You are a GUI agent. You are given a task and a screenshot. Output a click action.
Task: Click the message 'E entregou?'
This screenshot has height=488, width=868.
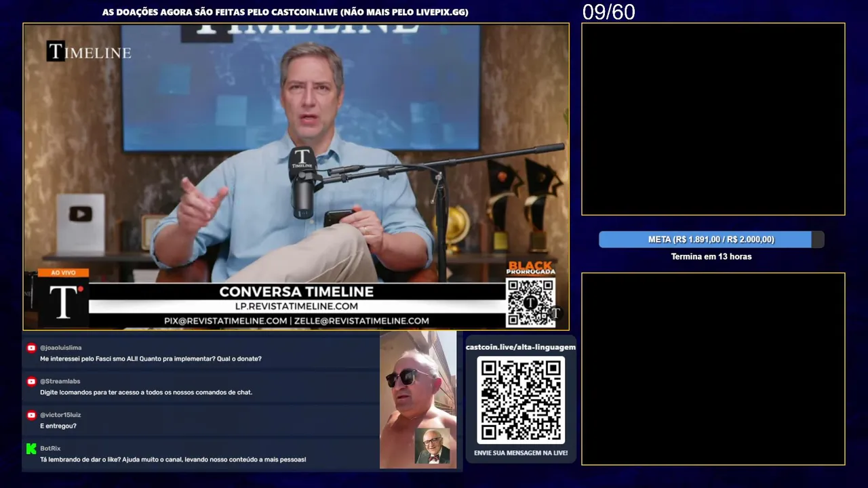pos(58,426)
